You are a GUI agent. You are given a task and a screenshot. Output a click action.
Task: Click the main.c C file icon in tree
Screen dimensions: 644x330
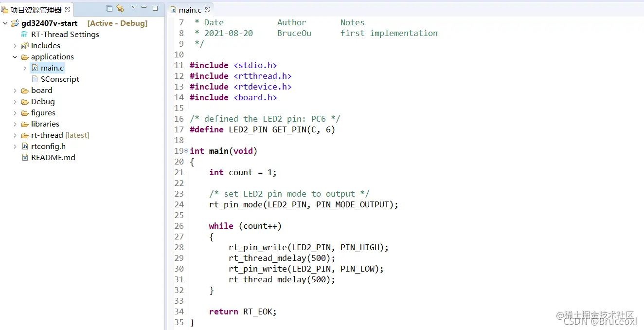35,68
